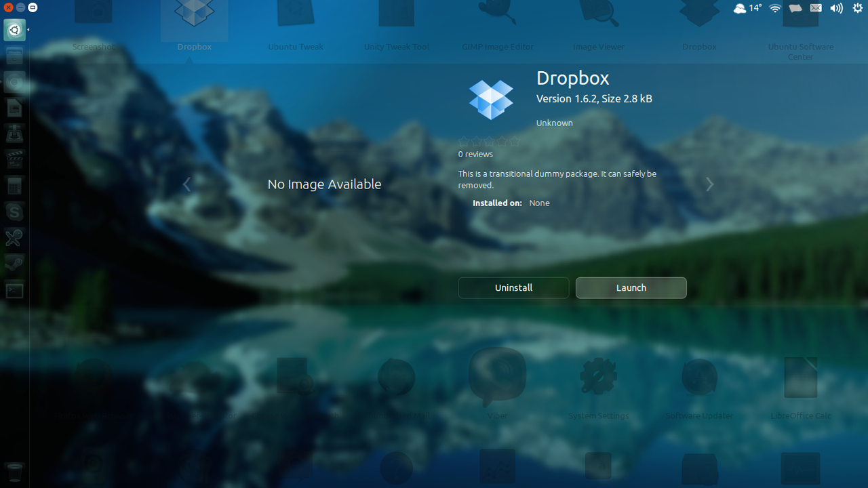The width and height of the screenshot is (868, 488).
Task: Click the "Version 1.6.2, Size 2.8 kB" line
Action: 594,99
